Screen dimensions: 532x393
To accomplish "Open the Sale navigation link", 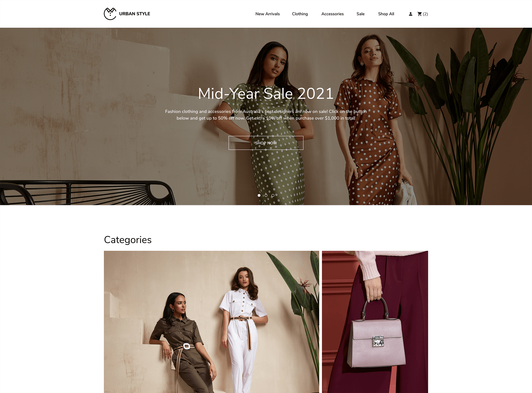I will point(360,14).
